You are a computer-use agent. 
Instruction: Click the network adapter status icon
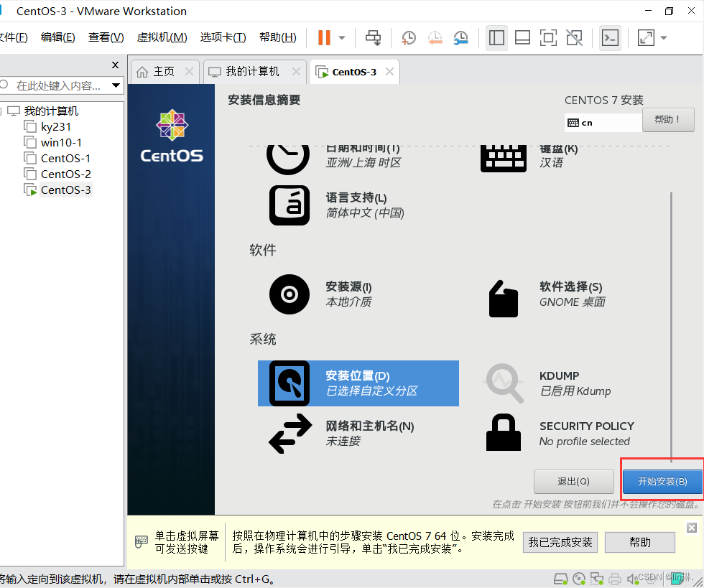point(597,579)
